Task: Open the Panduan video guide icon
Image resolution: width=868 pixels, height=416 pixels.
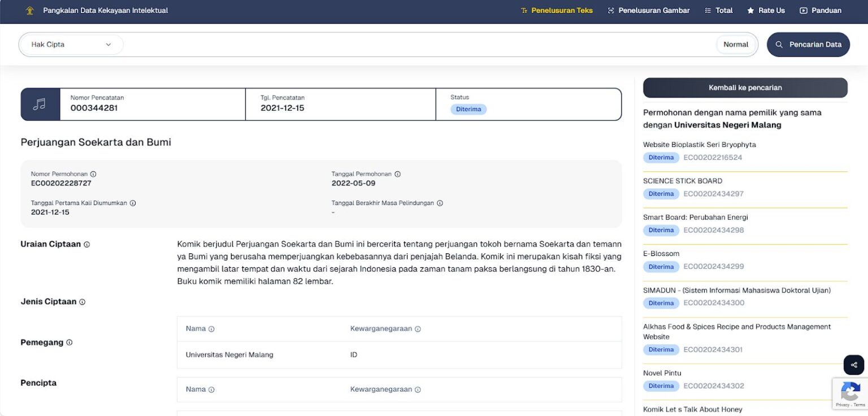Action: click(803, 10)
